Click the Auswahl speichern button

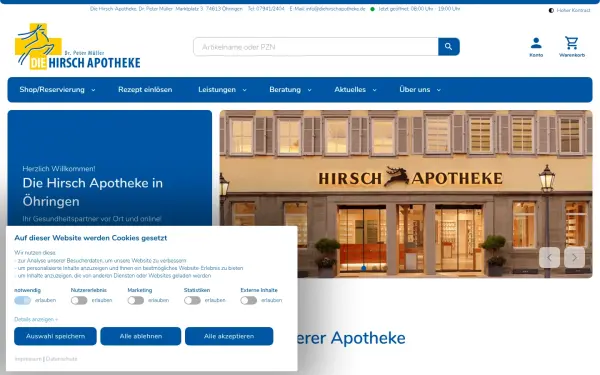tap(55, 336)
